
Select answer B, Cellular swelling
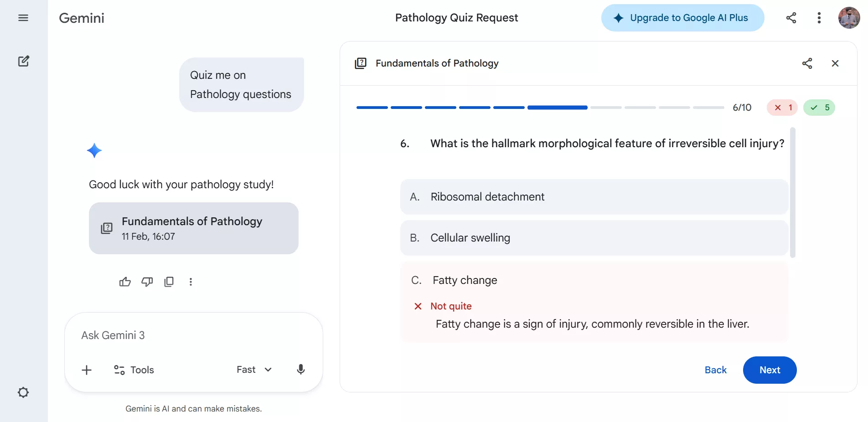pyautogui.click(x=594, y=238)
